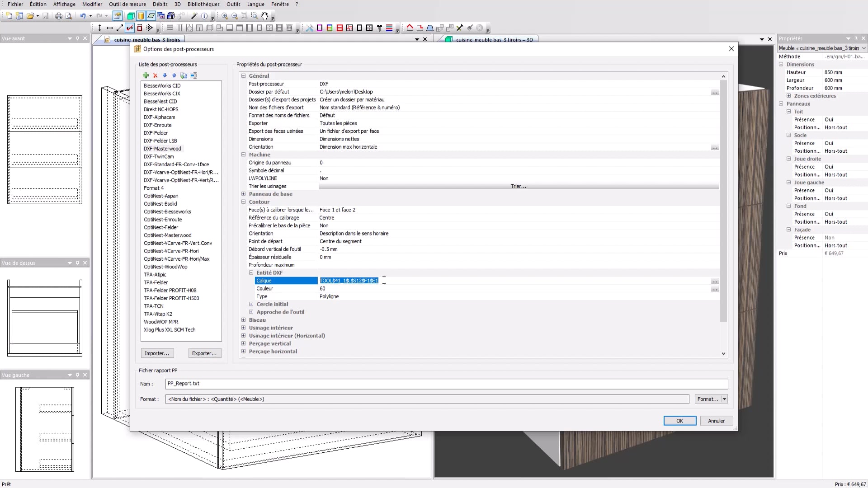The image size is (868, 488).
Task: Select BiesseWorks CID in the list
Action: pyautogui.click(x=162, y=86)
